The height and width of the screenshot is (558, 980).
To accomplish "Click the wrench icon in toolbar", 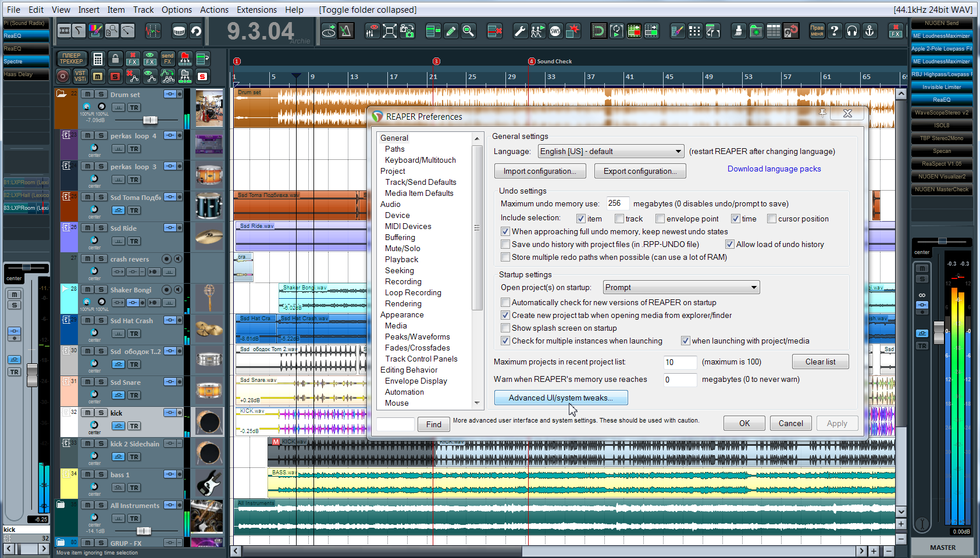I will 520,31.
